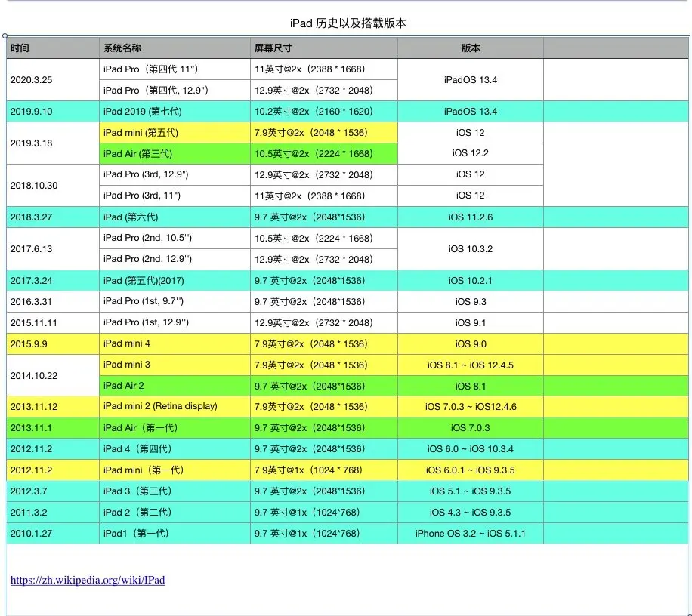Image resolution: width=692 pixels, height=616 pixels.
Task: Click the date cell '2020.3.25'
Action: click(53, 80)
